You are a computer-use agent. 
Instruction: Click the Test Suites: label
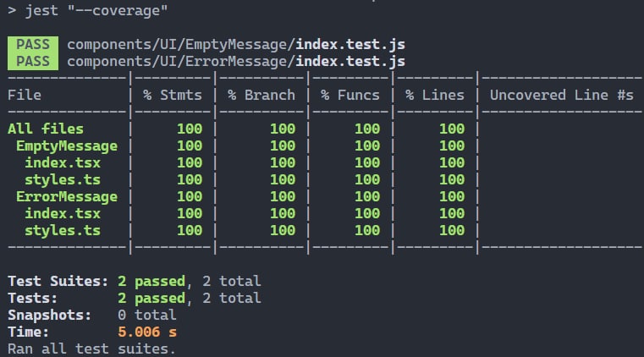[58, 281]
